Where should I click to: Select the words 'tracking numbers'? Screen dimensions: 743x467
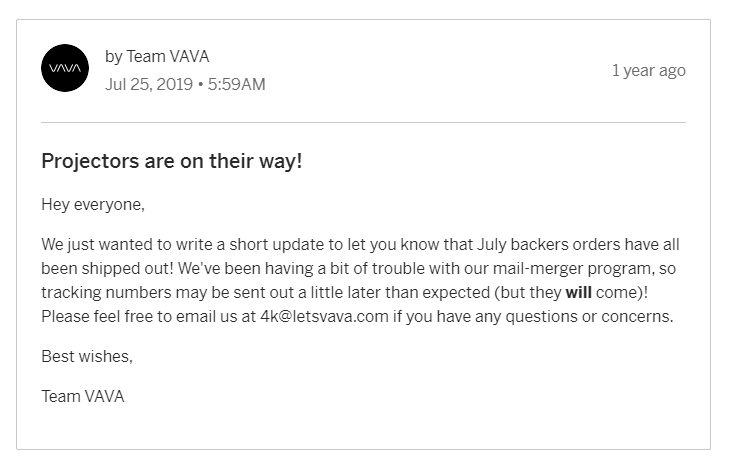coord(106,292)
